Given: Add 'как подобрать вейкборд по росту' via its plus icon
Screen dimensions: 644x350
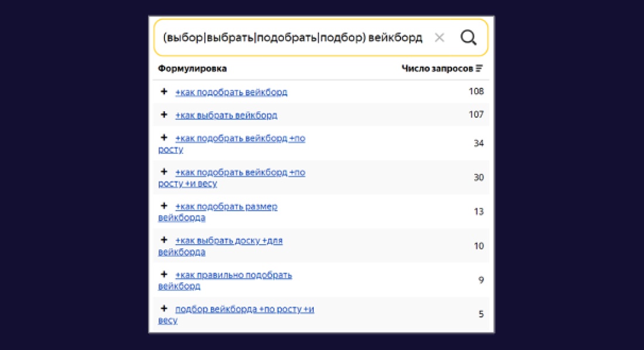Looking at the screenshot, I should click(163, 138).
